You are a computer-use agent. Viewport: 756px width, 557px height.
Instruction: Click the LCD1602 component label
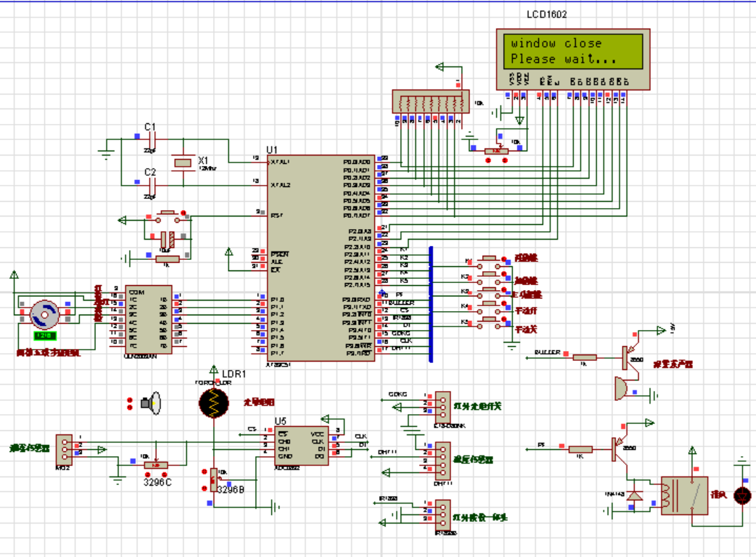[x=547, y=15]
